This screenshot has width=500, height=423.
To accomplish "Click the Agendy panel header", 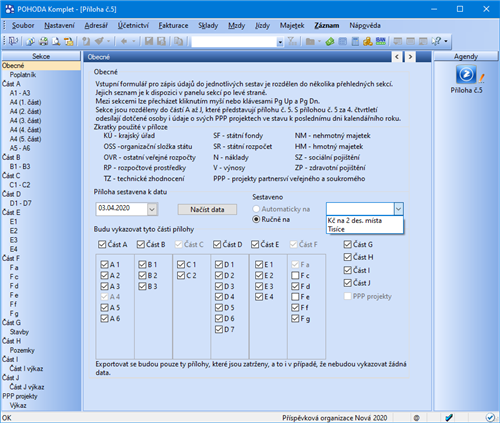I will coord(466,56).
